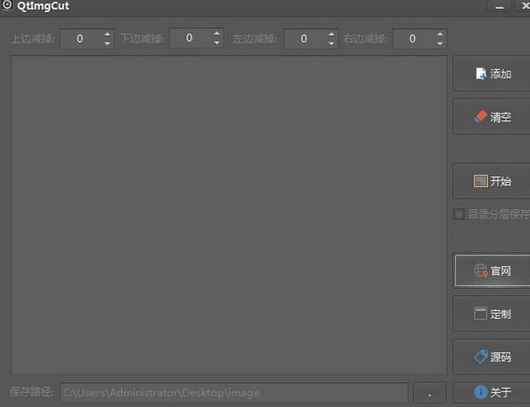Click the 定制 window icon

pyautogui.click(x=480, y=313)
